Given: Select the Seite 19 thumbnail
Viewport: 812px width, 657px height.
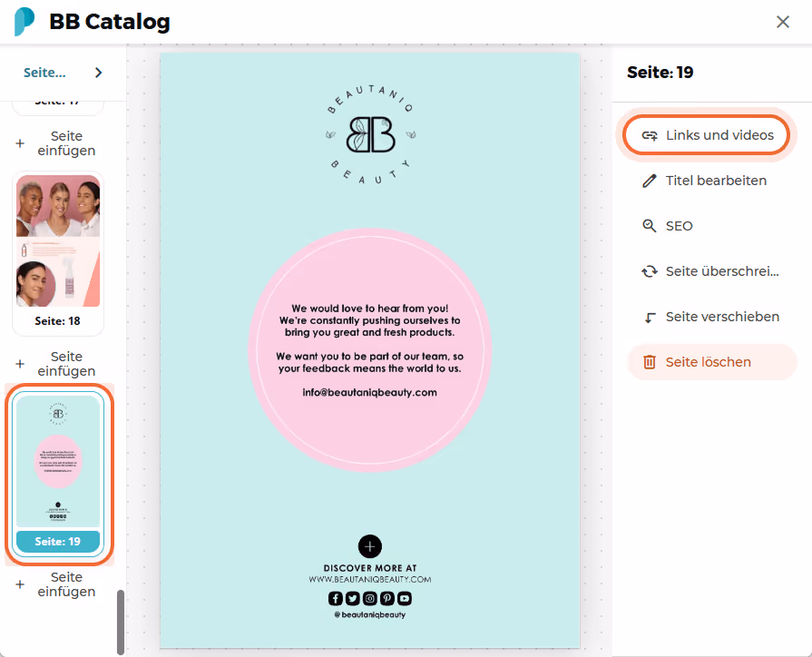Looking at the screenshot, I should click(x=58, y=474).
